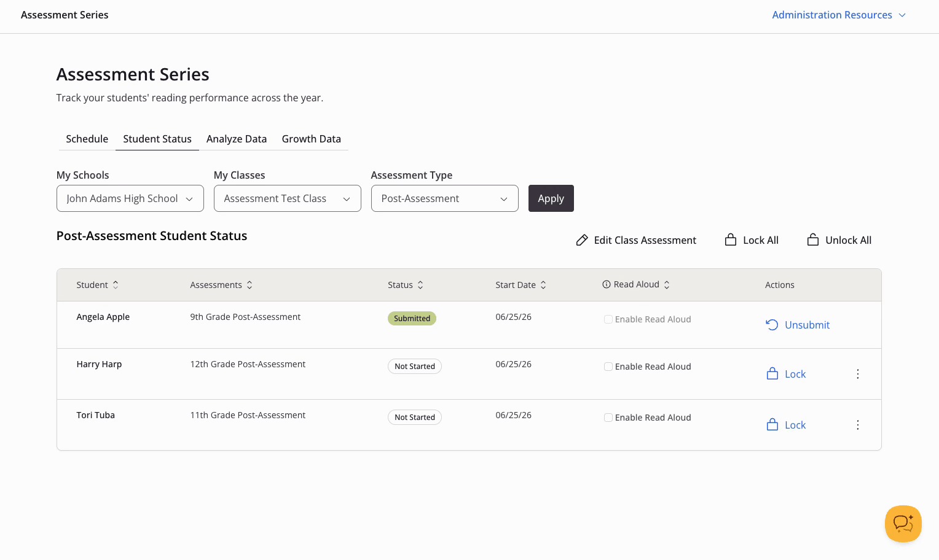Image resolution: width=939 pixels, height=560 pixels.
Task: Open the three-dot menu for Harry Harp
Action: pyautogui.click(x=858, y=374)
